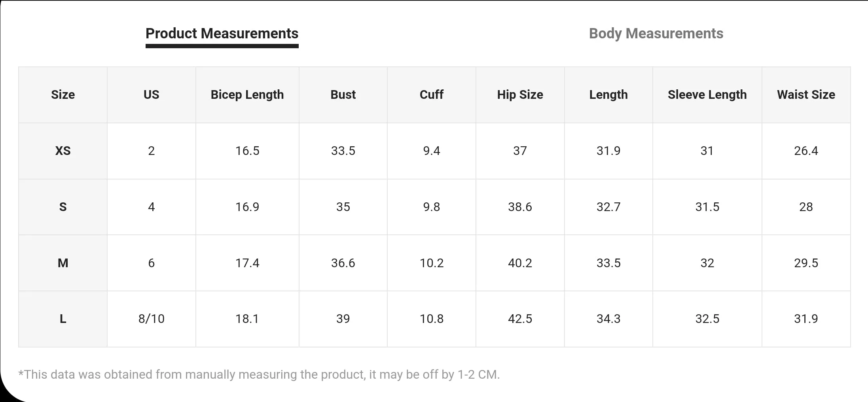The height and width of the screenshot is (402, 868).
Task: Select the L size row label
Action: click(x=63, y=319)
